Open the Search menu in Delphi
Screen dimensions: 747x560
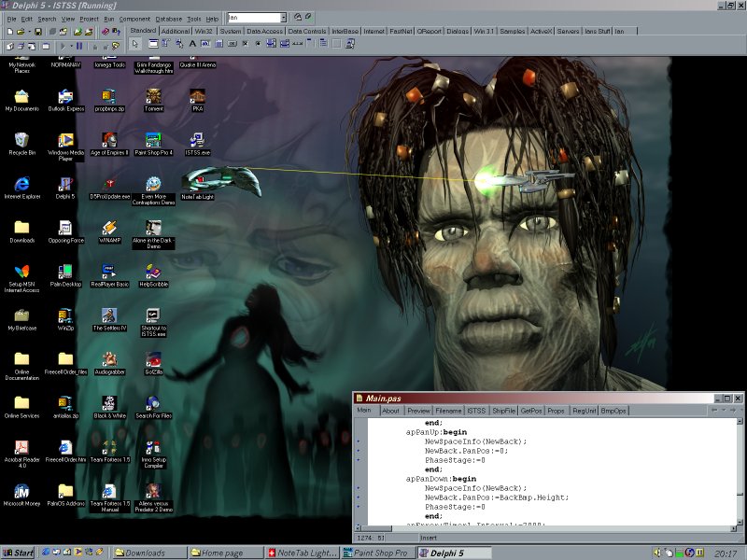(x=47, y=19)
